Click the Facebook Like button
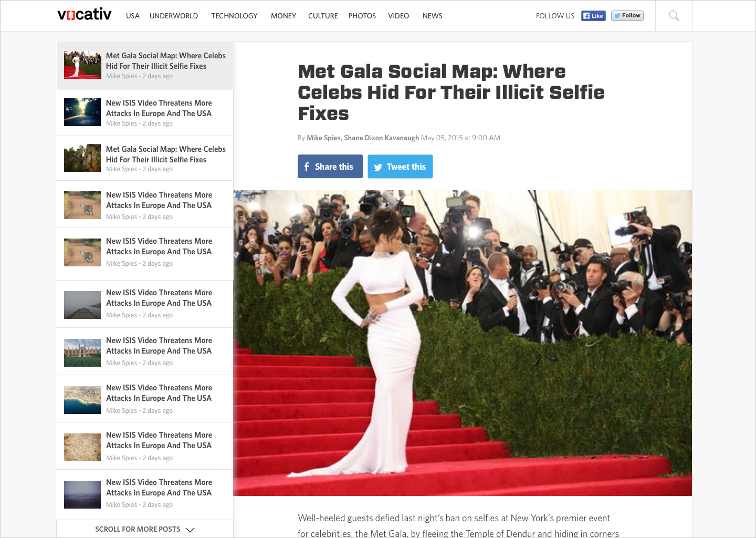Screen dimensions: 756x538 click(593, 16)
